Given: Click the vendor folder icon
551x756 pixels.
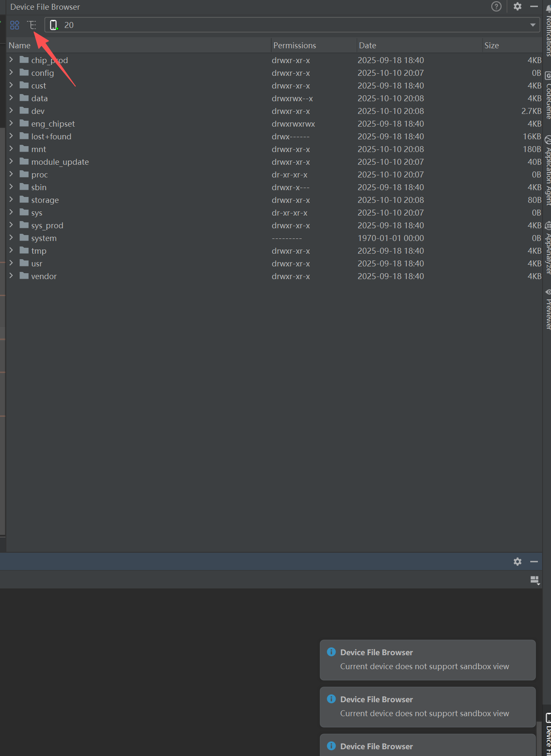Looking at the screenshot, I should click(x=24, y=276).
